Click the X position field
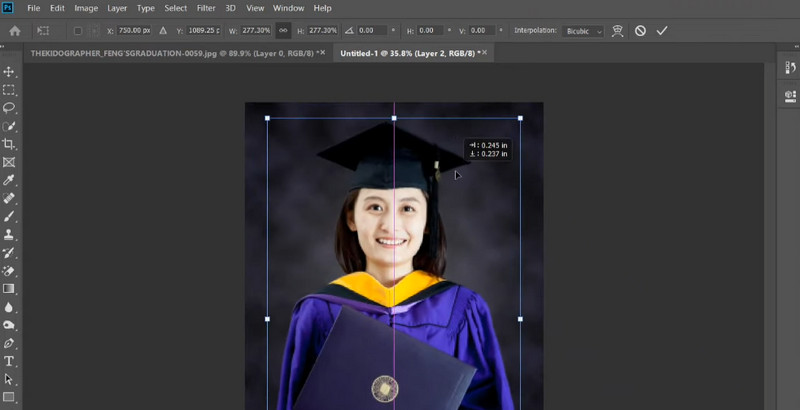Screen dimensions: 800x410 point(134,31)
